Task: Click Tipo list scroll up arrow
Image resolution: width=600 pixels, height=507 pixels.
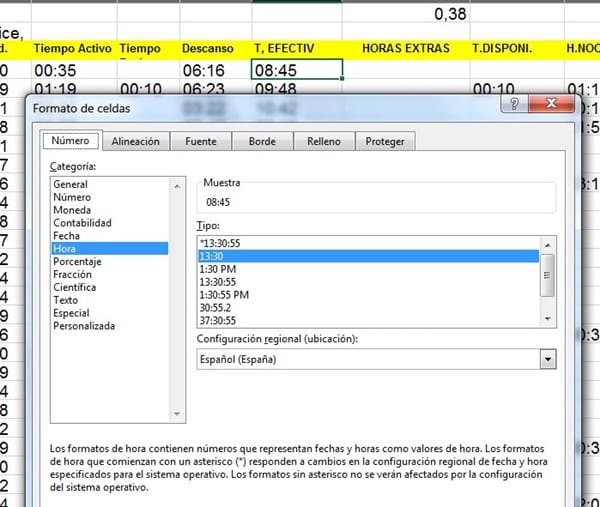Action: click(x=548, y=245)
